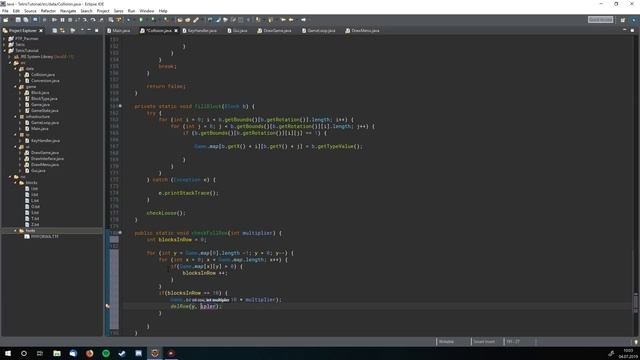The image size is (640, 360).
Task: Open the Source menu
Action: point(30,11)
